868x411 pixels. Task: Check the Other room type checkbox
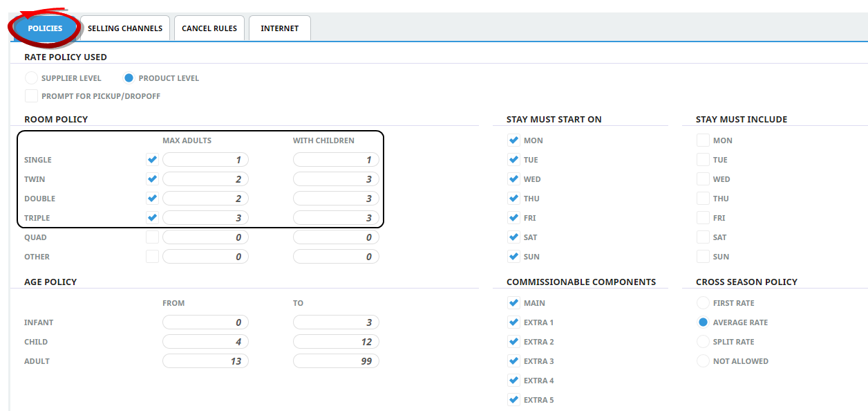152,257
